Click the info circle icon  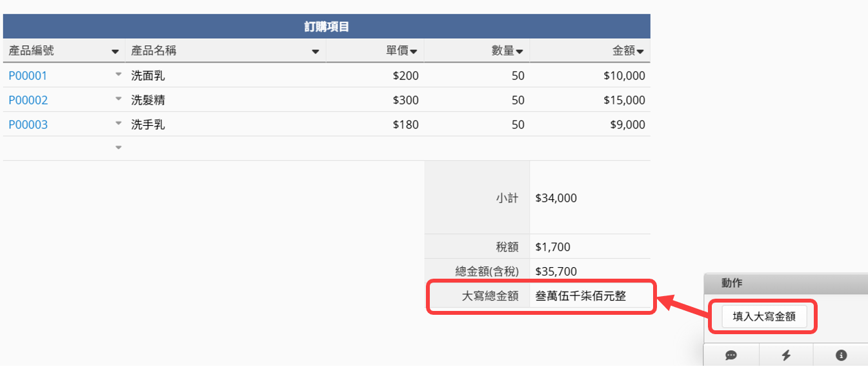click(x=840, y=355)
